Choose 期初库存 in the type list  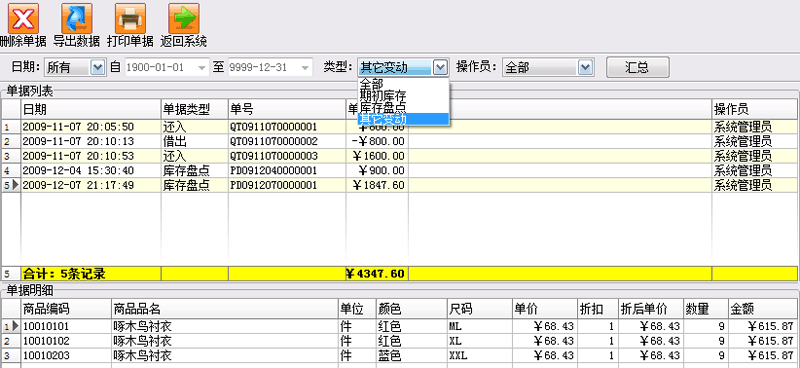(403, 94)
